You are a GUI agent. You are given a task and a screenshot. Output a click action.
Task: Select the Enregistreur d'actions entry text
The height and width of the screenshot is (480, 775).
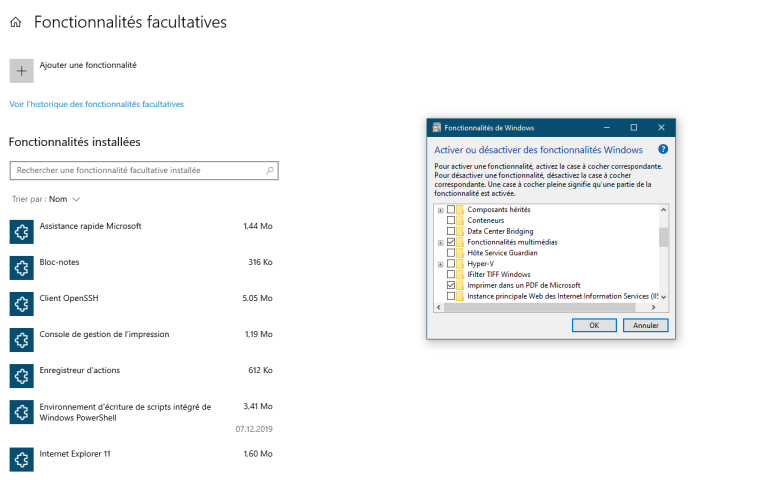(x=80, y=370)
